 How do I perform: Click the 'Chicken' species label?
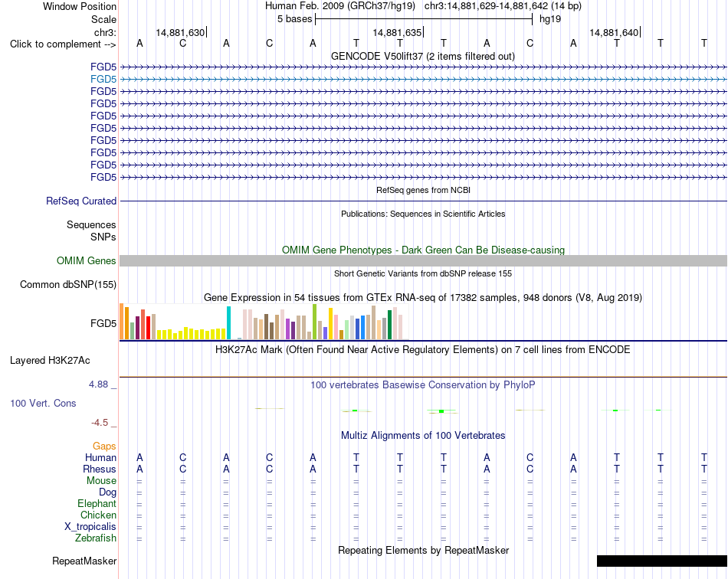pos(98,515)
